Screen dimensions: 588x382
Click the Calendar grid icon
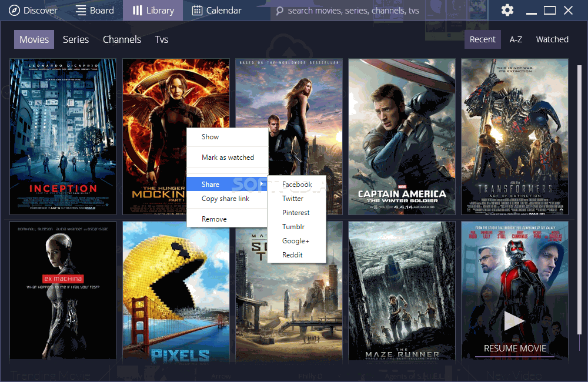point(197,10)
